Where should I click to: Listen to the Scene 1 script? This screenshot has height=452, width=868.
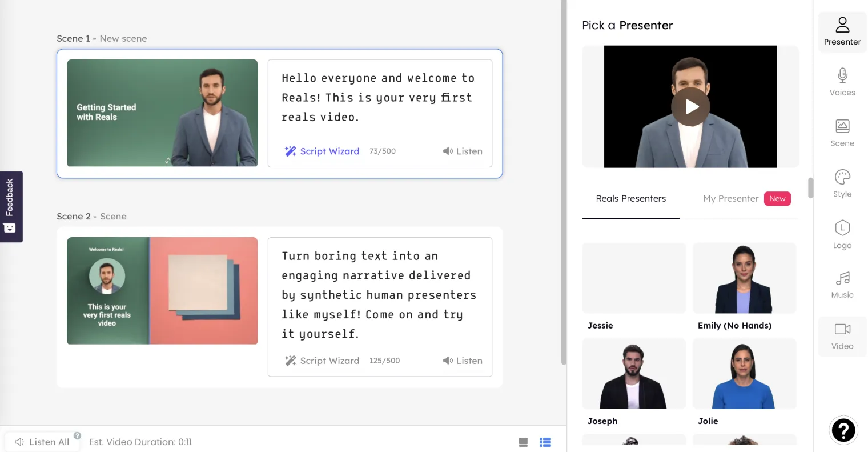[x=463, y=151]
